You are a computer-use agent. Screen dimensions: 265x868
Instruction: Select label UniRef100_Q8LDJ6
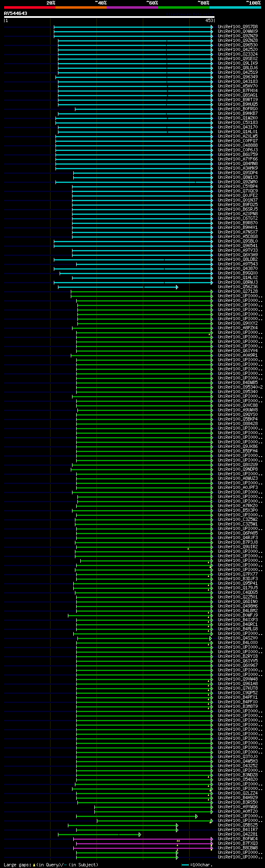238,68
